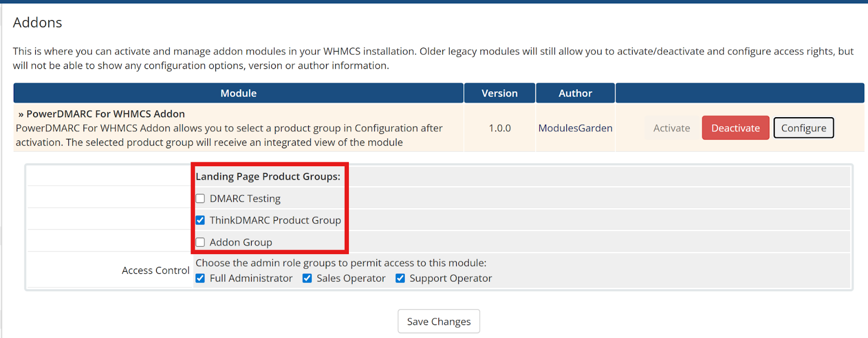Click version value 1.0.0

pos(500,128)
